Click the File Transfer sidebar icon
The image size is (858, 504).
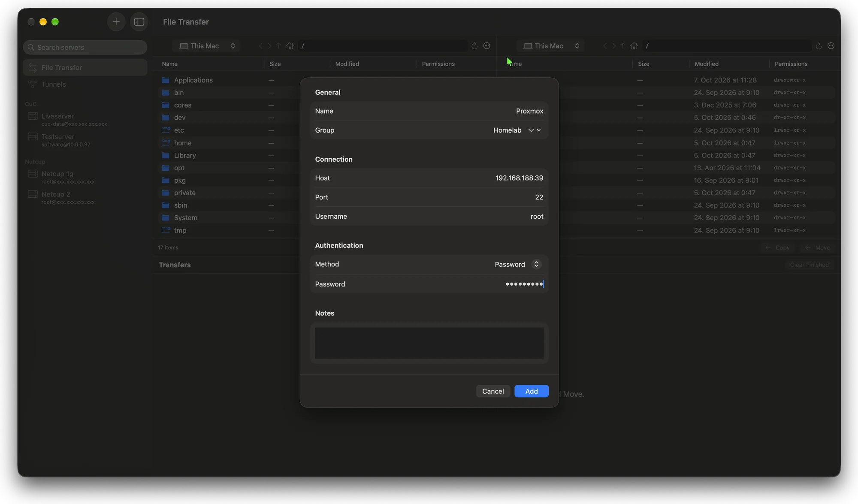(33, 68)
